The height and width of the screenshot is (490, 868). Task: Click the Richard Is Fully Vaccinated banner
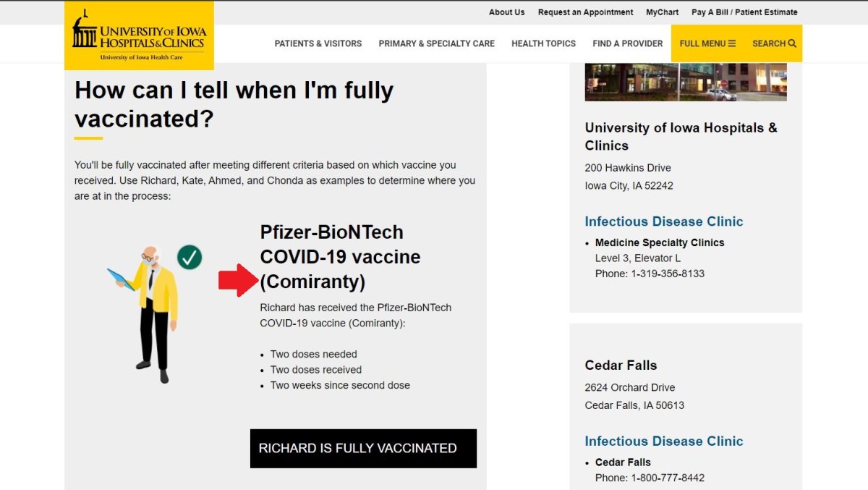point(363,448)
